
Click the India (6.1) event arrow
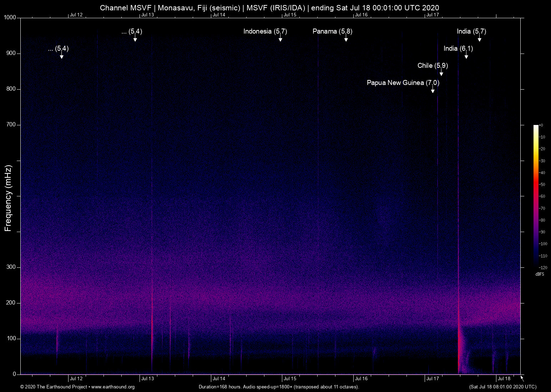(466, 56)
